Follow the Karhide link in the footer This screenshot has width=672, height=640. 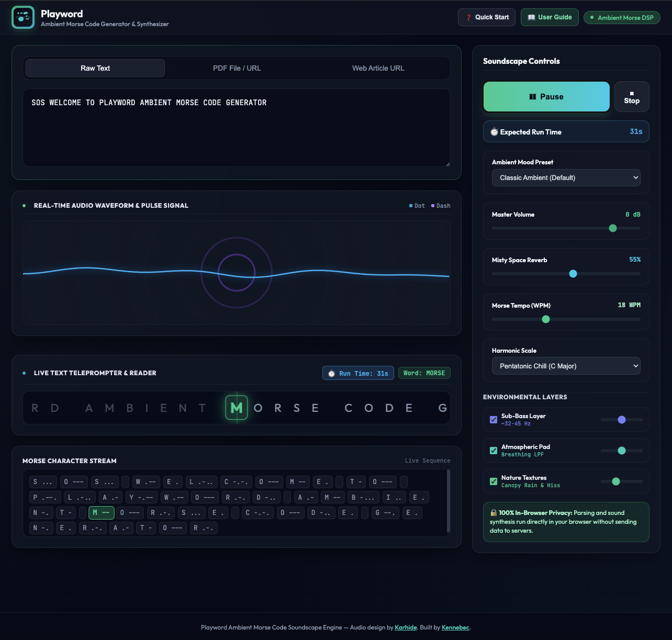[x=406, y=627]
